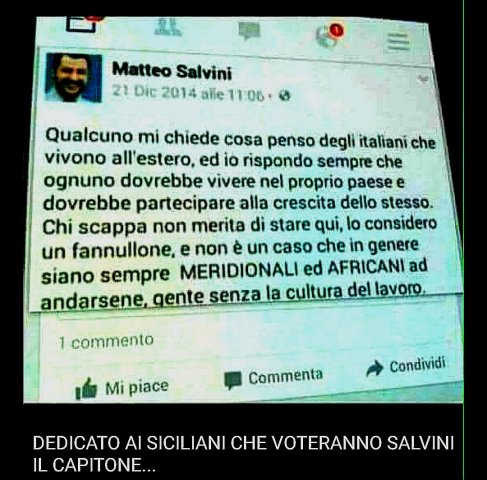Click the red notification badge on globe
The height and width of the screenshot is (480, 487).
336,30
